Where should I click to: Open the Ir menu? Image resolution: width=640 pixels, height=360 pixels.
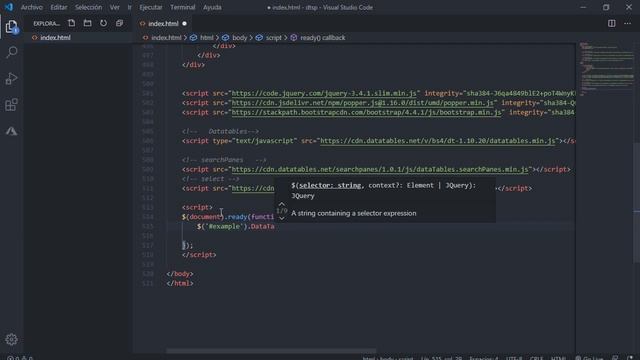[129, 7]
